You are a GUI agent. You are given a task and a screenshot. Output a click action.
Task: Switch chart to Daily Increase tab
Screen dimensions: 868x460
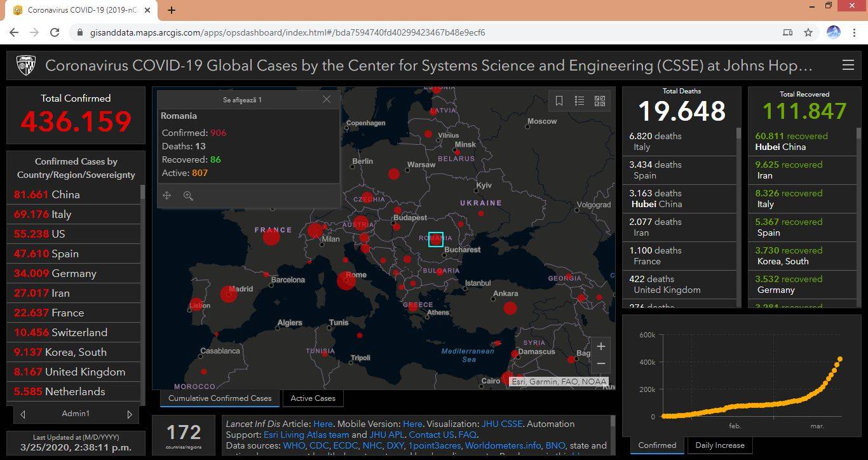(x=719, y=445)
